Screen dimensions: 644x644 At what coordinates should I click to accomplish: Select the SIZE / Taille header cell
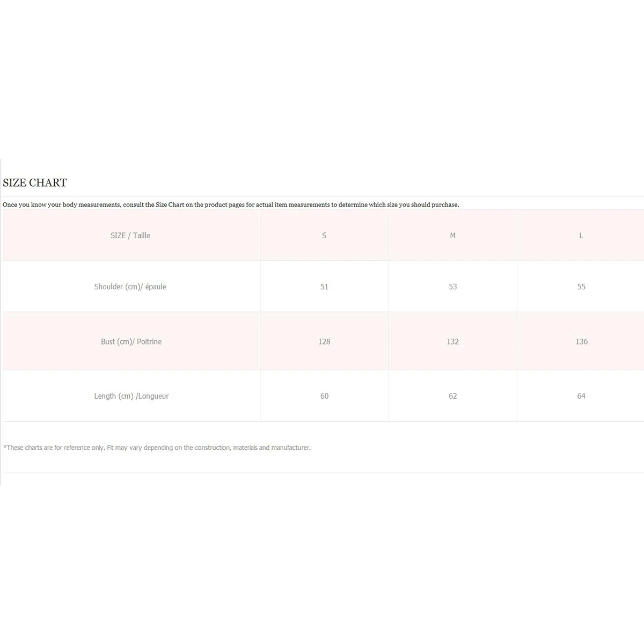point(130,236)
